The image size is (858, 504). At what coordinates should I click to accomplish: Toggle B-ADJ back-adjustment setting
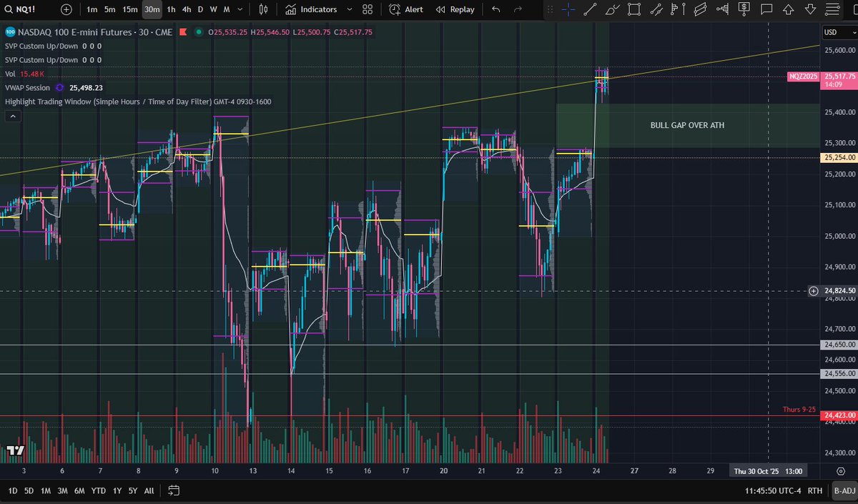[844, 491]
